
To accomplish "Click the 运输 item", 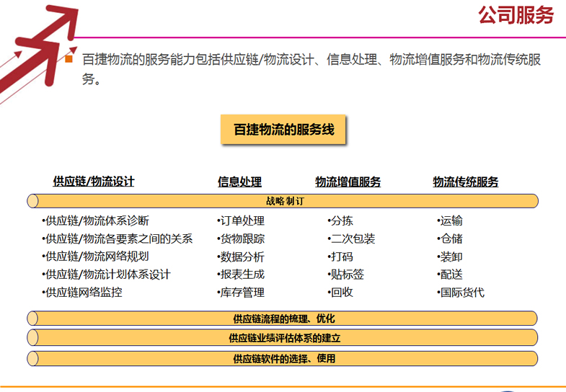I will (x=450, y=220).
